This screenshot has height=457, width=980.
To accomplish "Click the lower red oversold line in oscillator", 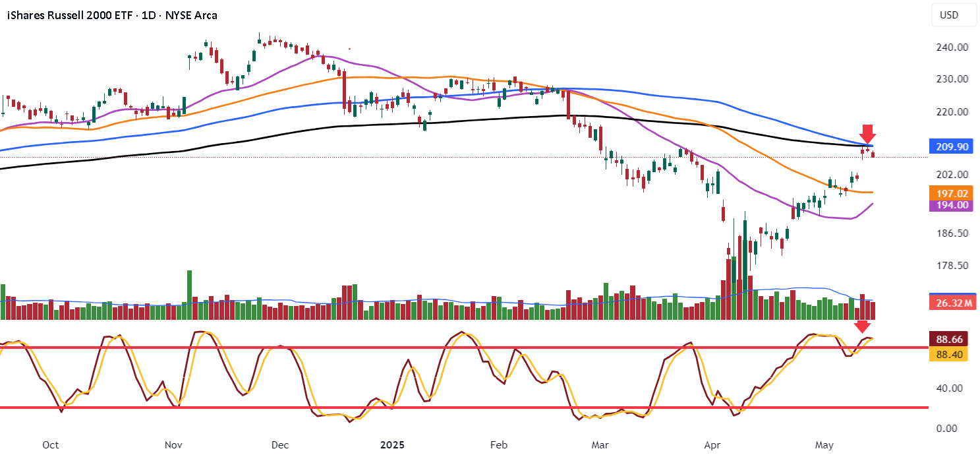I will click(464, 408).
